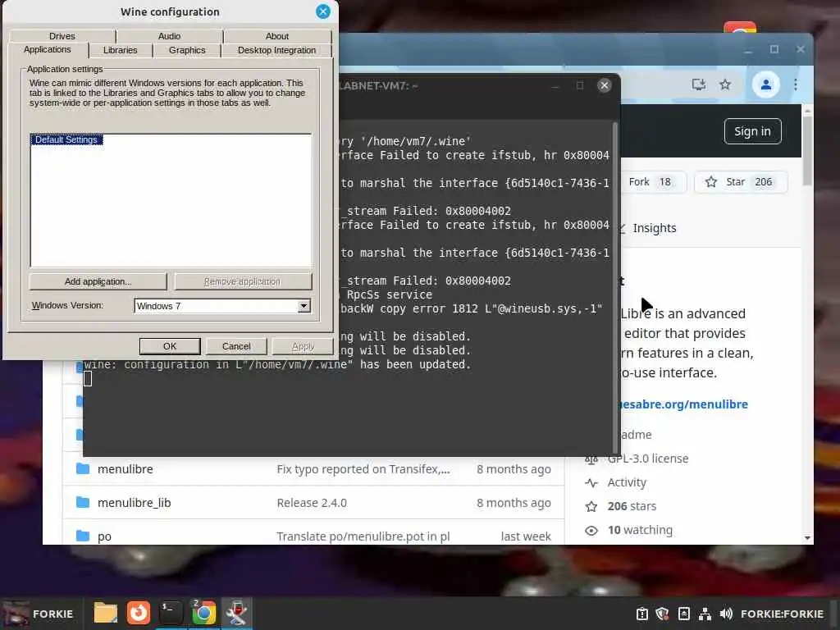Image resolution: width=840 pixels, height=630 pixels.
Task: Open the FORKIE start menu
Action: pyautogui.click(x=38, y=614)
